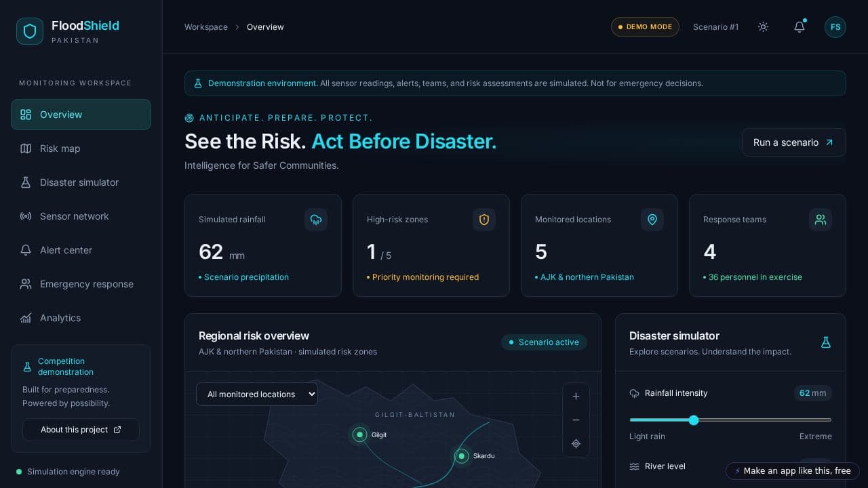The width and height of the screenshot is (868, 488).
Task: Select the Gilgit map marker
Action: click(x=360, y=434)
